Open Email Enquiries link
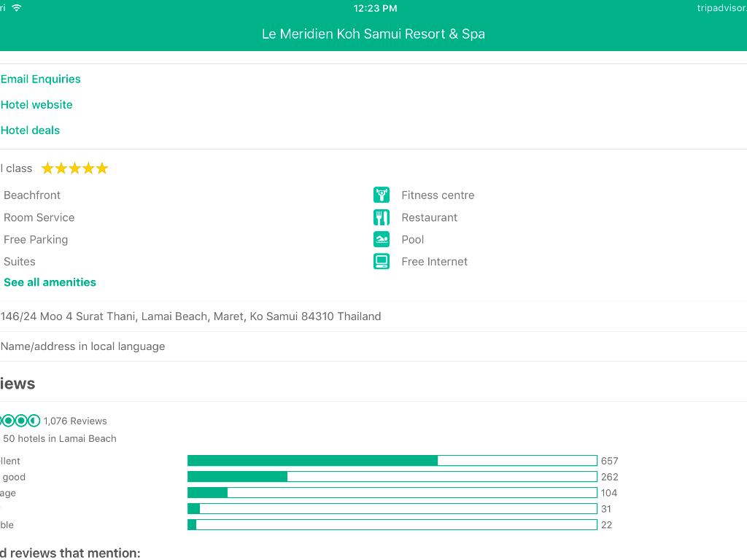747x560 pixels. tap(41, 79)
